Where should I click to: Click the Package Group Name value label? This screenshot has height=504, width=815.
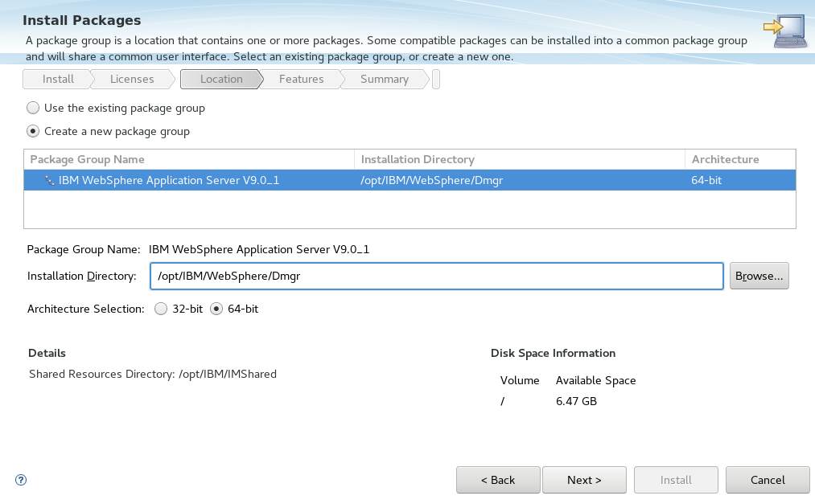click(x=259, y=250)
